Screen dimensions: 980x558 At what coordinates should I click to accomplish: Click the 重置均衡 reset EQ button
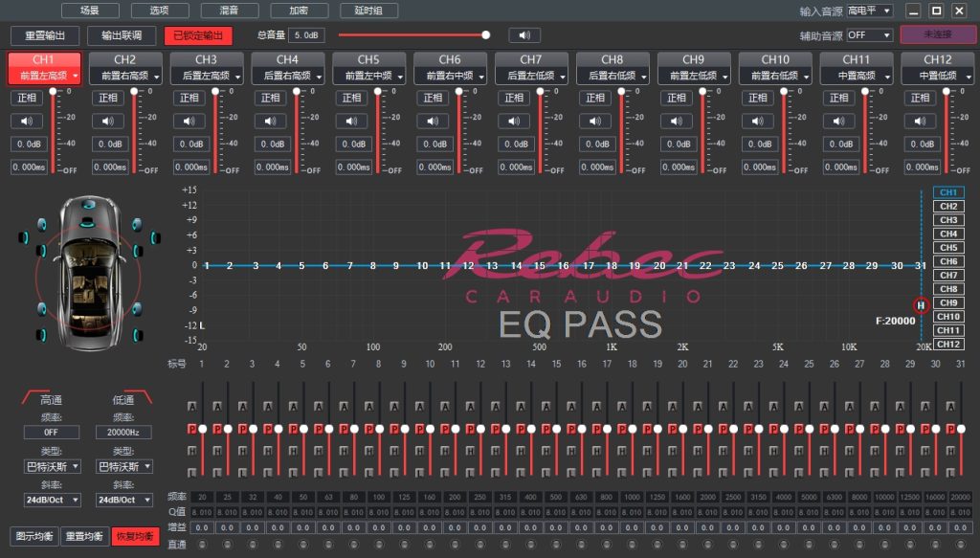coord(84,536)
